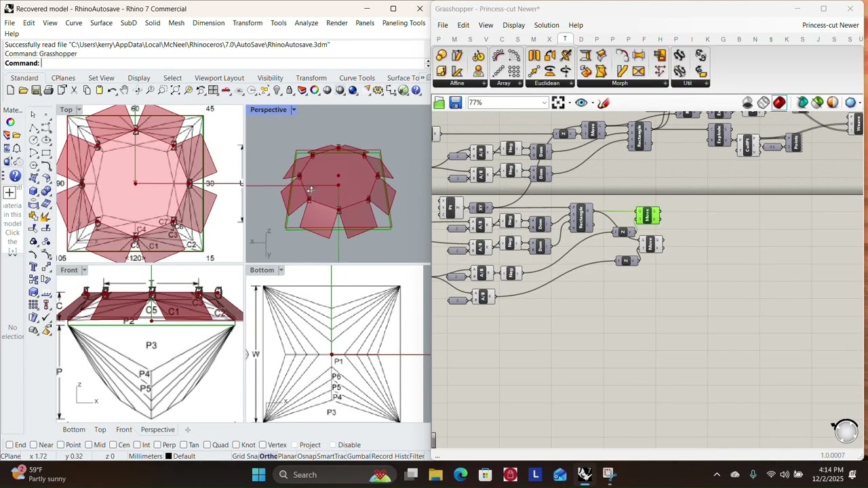Enable the Int osnap checkbox
This screenshot has height=488, width=868.
click(x=136, y=445)
